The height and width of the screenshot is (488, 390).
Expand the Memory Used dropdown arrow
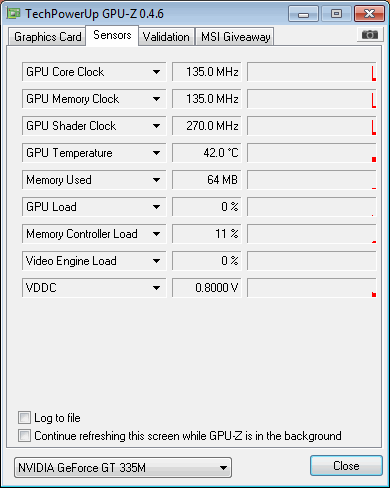(156, 180)
